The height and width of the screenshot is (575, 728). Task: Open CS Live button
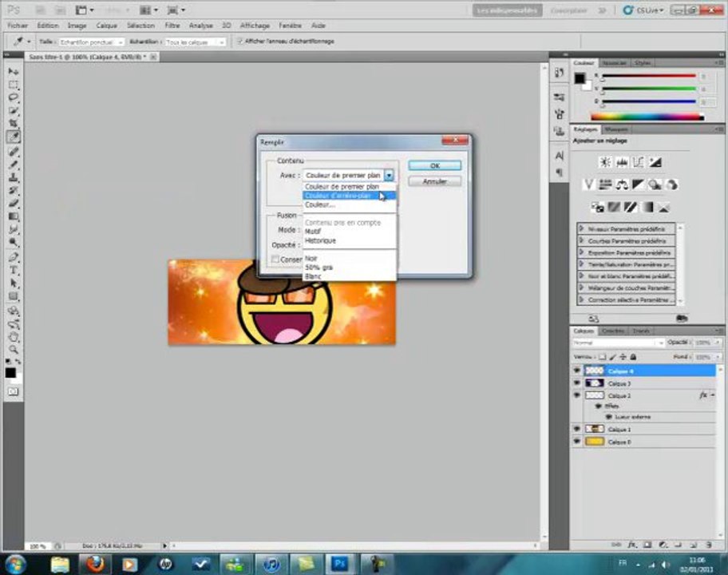[643, 10]
